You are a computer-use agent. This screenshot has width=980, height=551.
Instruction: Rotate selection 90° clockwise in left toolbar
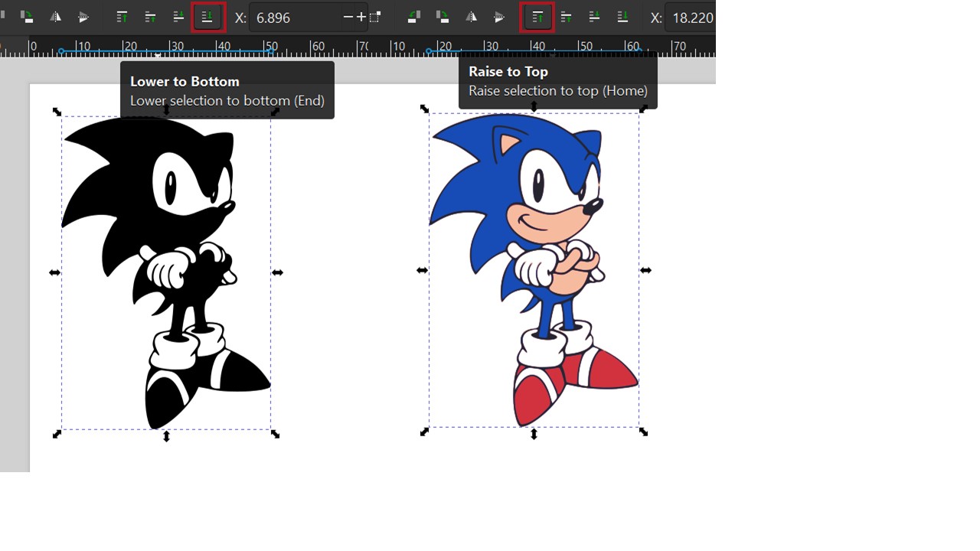coord(28,17)
